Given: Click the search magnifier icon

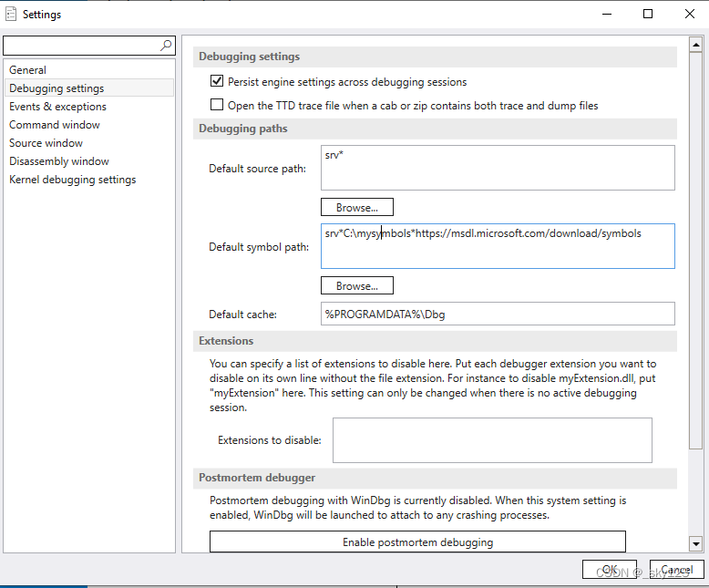Looking at the screenshot, I should pos(166,45).
